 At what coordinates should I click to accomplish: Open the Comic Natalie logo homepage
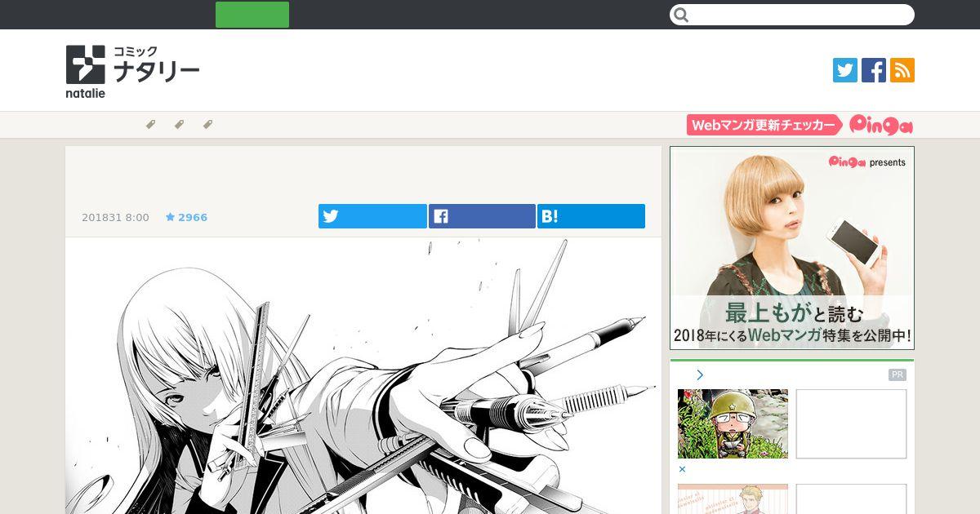coord(132,71)
